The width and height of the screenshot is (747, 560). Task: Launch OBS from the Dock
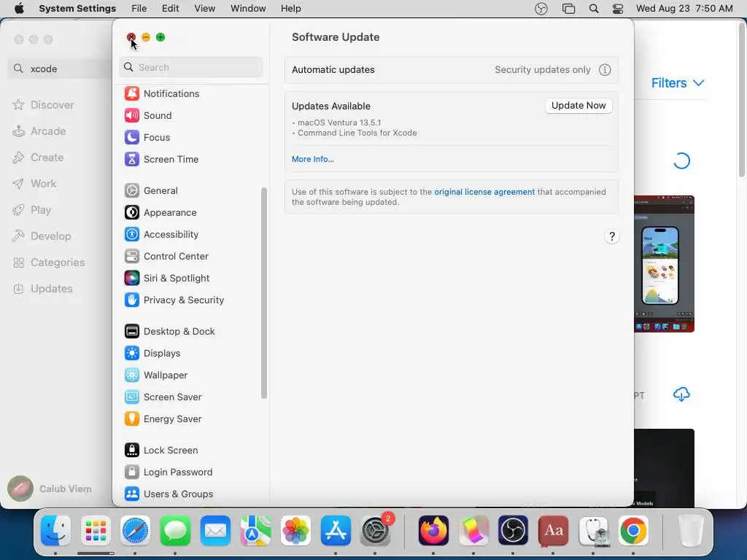point(513,531)
